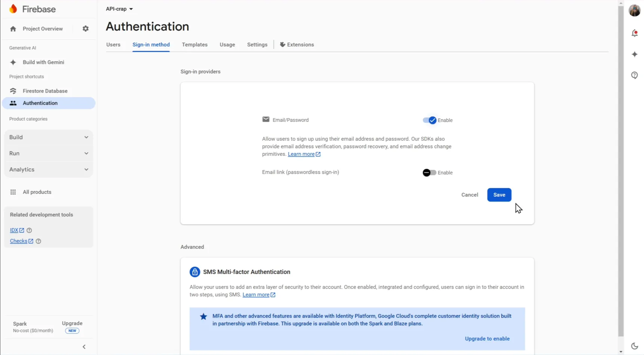Click the page vertical scrollbar
Screen dimensions: 644x355
pos(621,171)
